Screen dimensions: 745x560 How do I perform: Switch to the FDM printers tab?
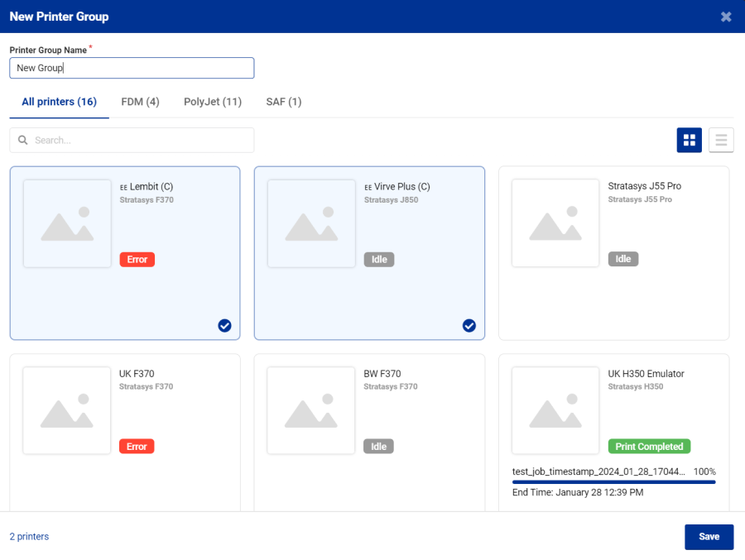(x=140, y=102)
